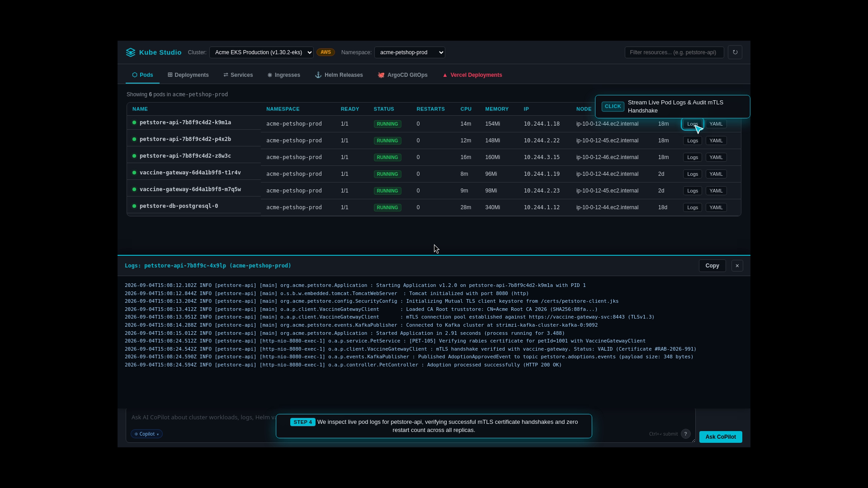Viewport: 868px width, 488px height.
Task: Focus the Filter resources search field
Action: point(674,52)
